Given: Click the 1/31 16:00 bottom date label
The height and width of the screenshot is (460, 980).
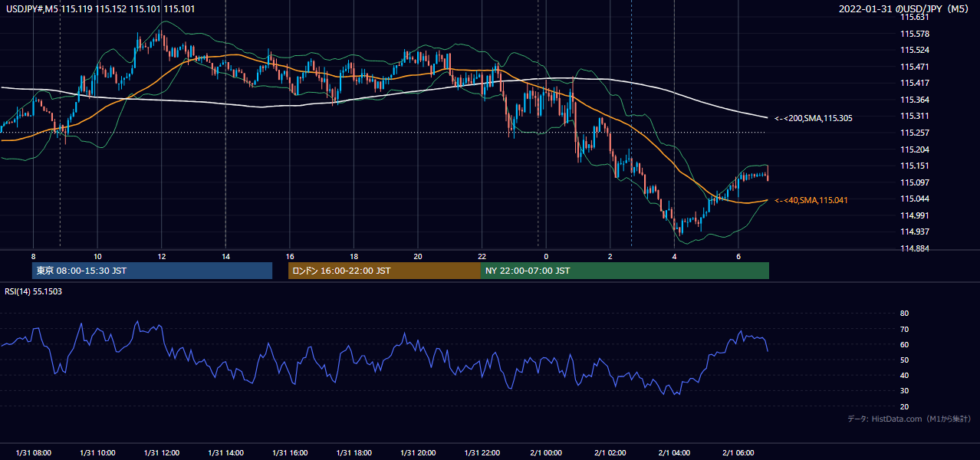Looking at the screenshot, I should pyautogui.click(x=289, y=453).
